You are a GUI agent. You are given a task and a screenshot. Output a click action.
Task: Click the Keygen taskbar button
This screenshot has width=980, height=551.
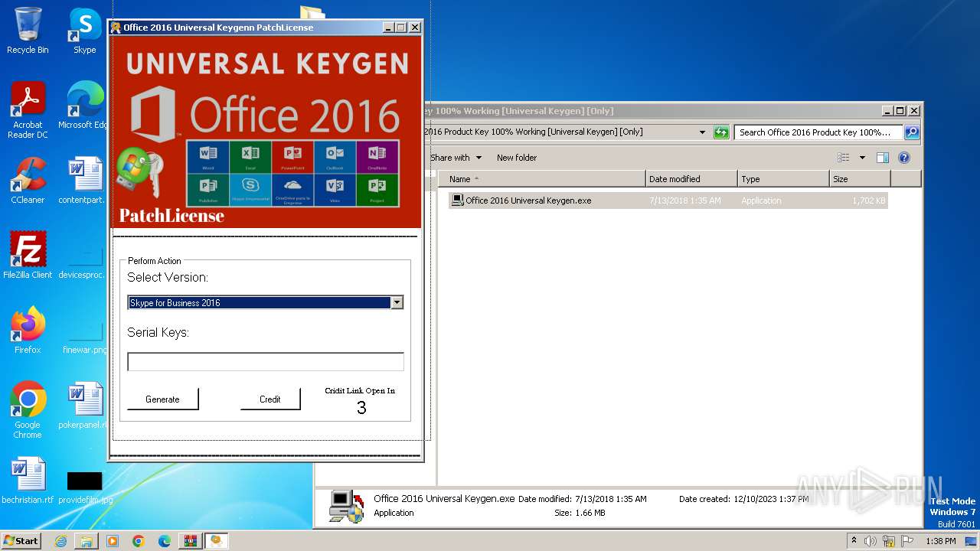click(216, 541)
